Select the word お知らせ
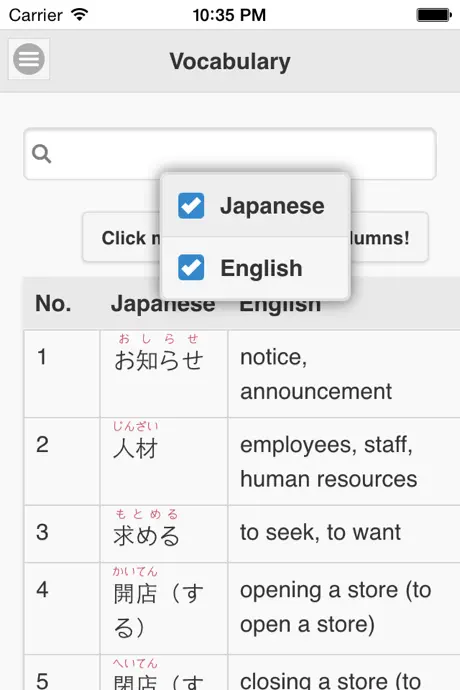Image resolution: width=460 pixels, height=690 pixels. (159, 360)
